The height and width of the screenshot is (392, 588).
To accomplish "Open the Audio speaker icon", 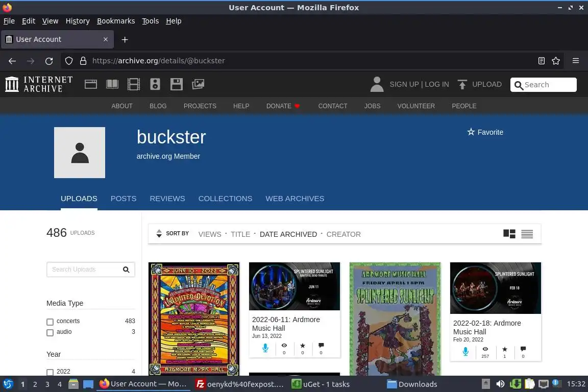I will coord(155,84).
